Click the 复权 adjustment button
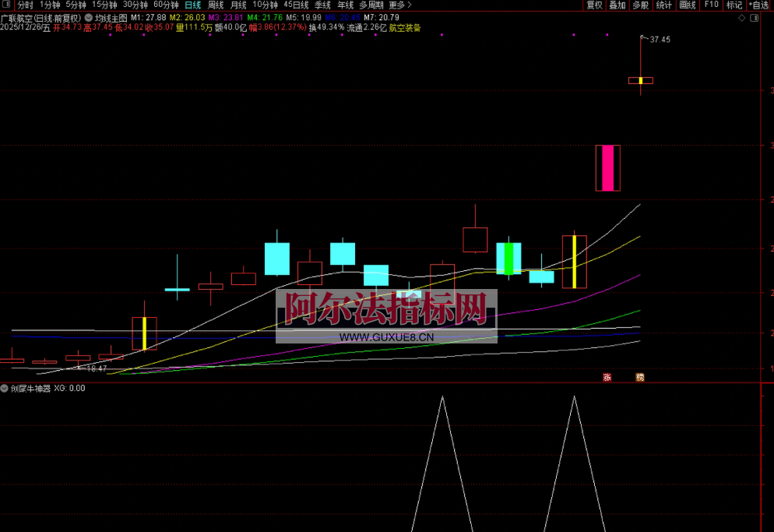The height and width of the screenshot is (532, 774). click(594, 5)
